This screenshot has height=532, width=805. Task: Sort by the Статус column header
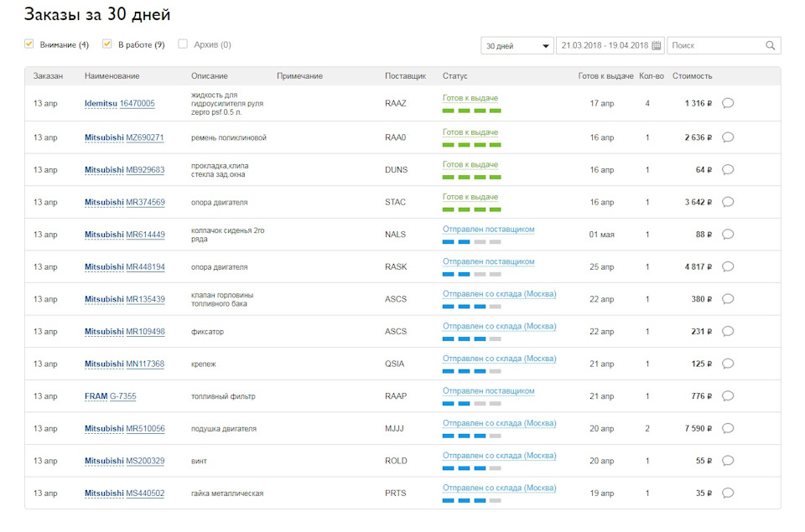coord(454,76)
